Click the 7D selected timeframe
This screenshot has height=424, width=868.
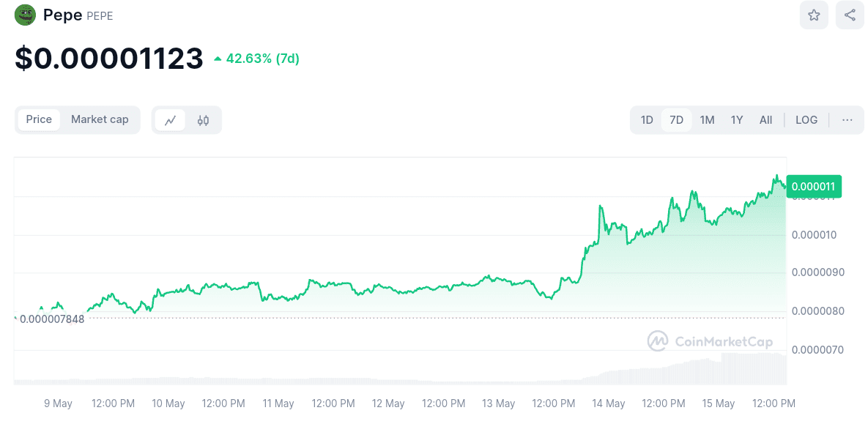point(676,119)
